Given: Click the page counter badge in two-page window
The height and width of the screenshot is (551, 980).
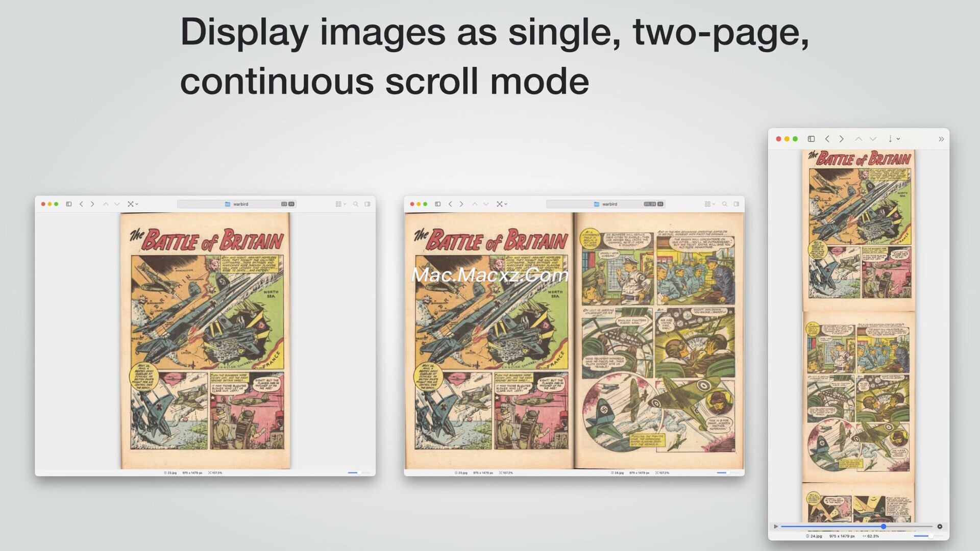Looking at the screenshot, I should click(653, 204).
